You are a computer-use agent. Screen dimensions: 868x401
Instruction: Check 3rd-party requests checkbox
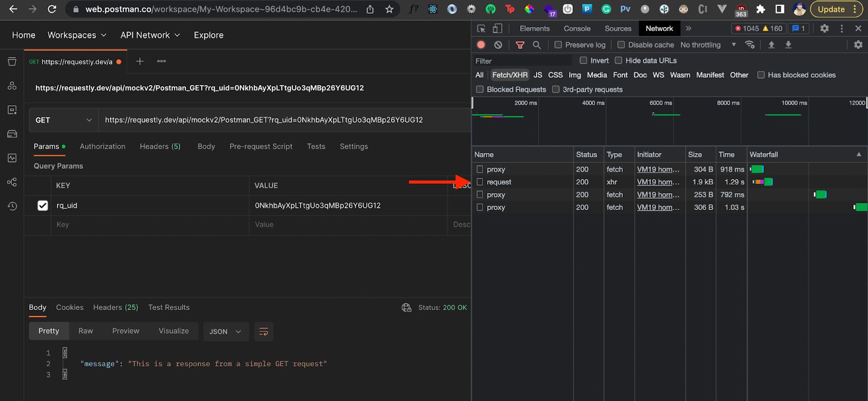(x=556, y=90)
